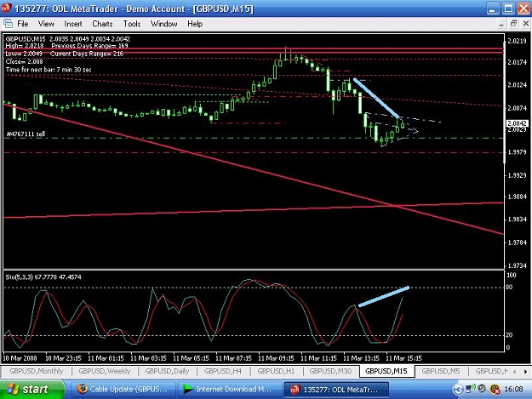
Task: Restore the inner chart window
Action: 513,24
